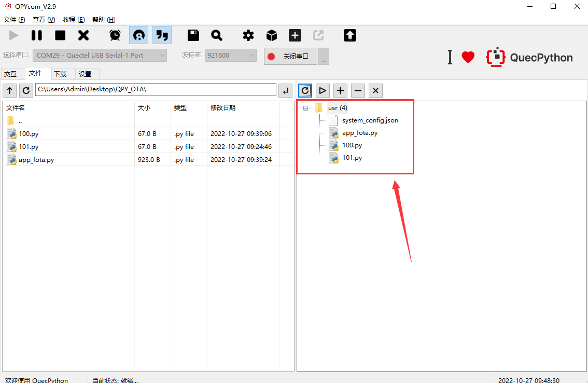Click the settings gear toolbar icon
Screen dimensions: 588x383
pyautogui.click(x=248, y=35)
